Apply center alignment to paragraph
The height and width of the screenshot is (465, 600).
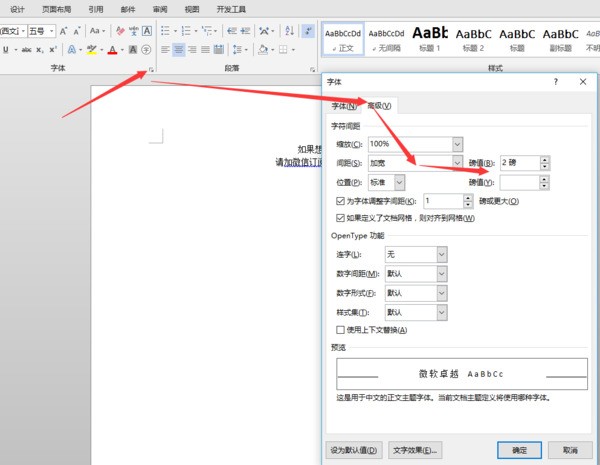coord(179,50)
